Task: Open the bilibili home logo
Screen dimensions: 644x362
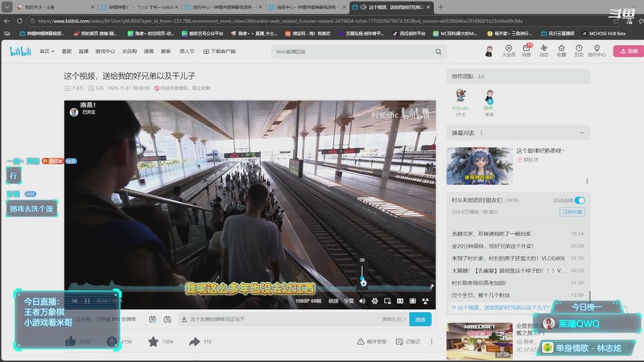Action: [21, 51]
